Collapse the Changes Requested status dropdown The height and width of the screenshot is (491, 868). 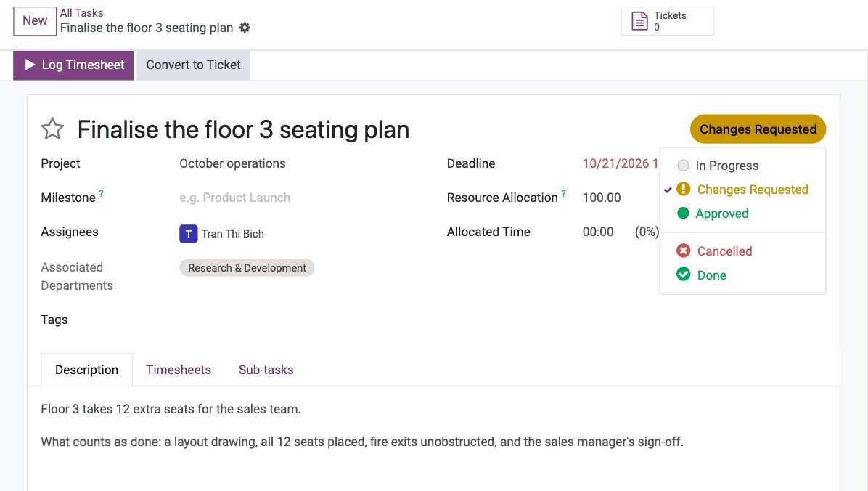(758, 129)
